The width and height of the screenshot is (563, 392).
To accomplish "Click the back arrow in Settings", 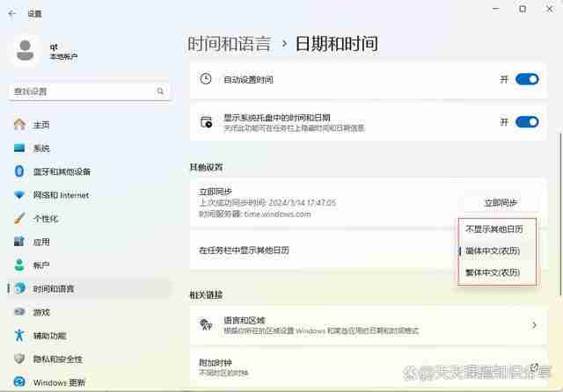I will pyautogui.click(x=12, y=14).
